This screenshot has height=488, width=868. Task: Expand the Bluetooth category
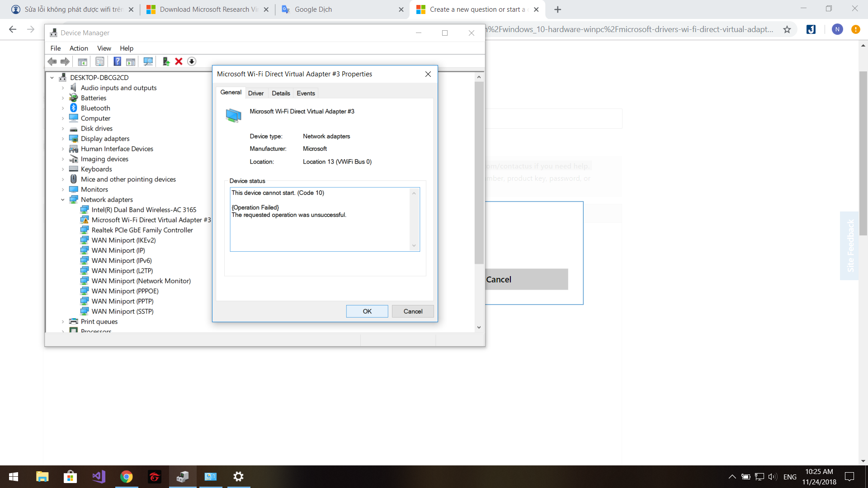coord(63,108)
